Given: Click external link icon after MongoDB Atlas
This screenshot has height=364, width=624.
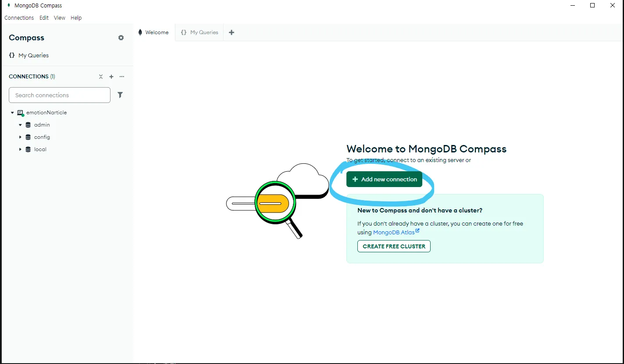Looking at the screenshot, I should point(417,231).
